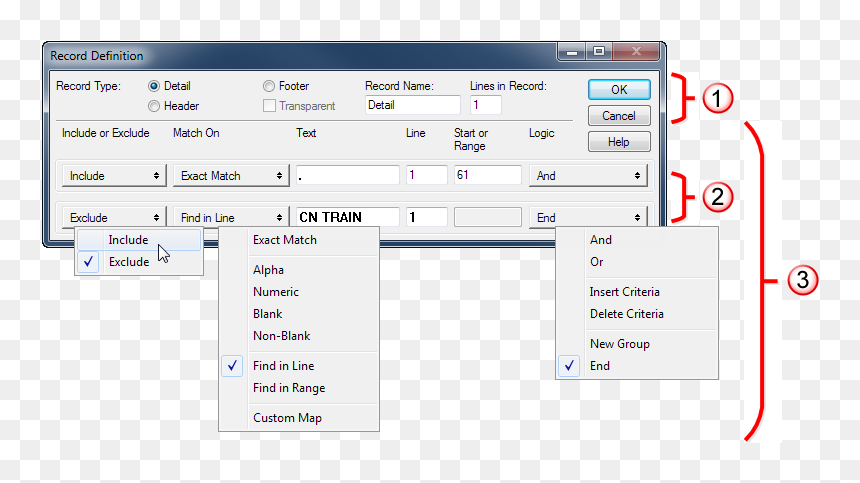
Task: Select the Footer record type radio button
Action: (x=268, y=86)
